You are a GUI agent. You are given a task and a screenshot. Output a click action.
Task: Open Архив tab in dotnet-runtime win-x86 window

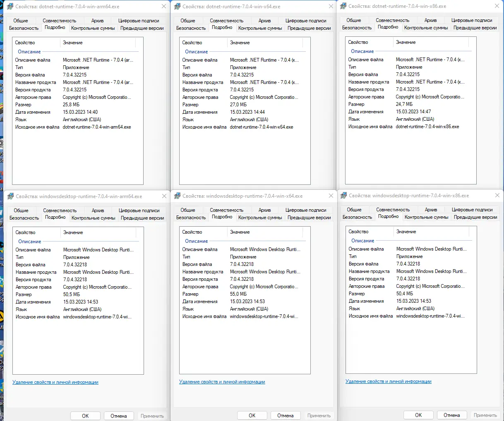pyautogui.click(x=430, y=20)
